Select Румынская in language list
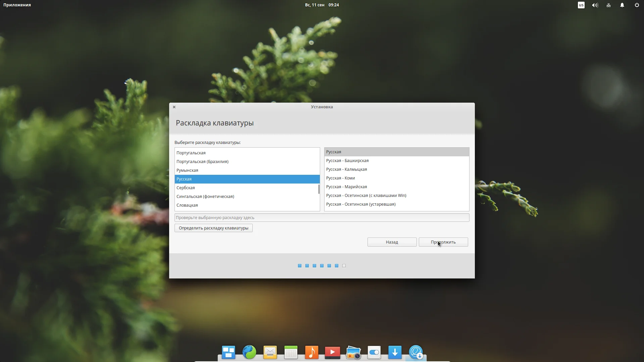The width and height of the screenshot is (644, 362). 247,170
